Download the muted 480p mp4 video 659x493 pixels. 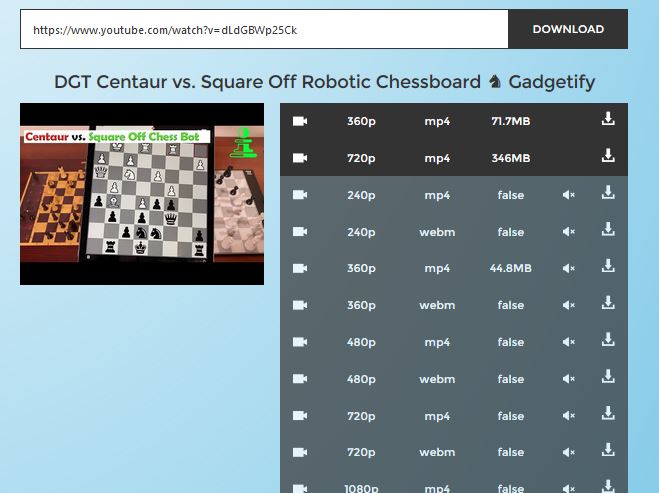pos(608,339)
